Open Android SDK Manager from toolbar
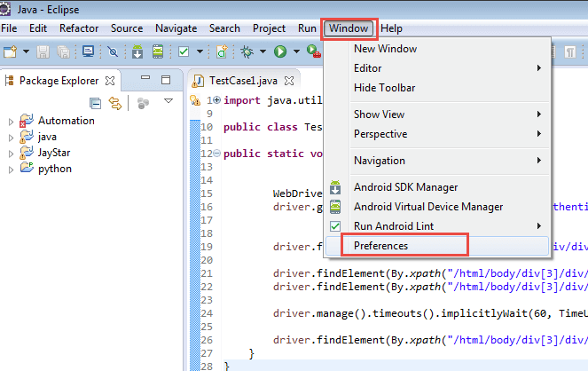 137,51
